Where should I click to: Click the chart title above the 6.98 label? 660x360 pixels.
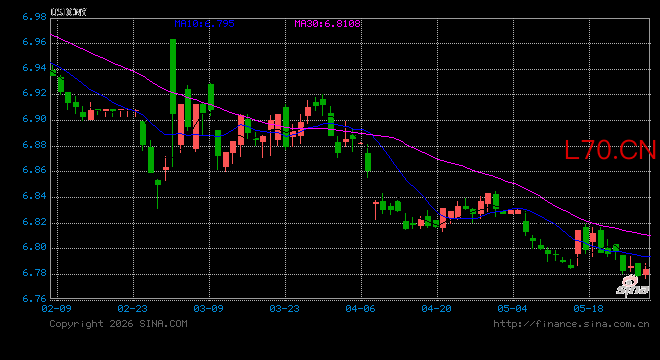[x=69, y=12]
